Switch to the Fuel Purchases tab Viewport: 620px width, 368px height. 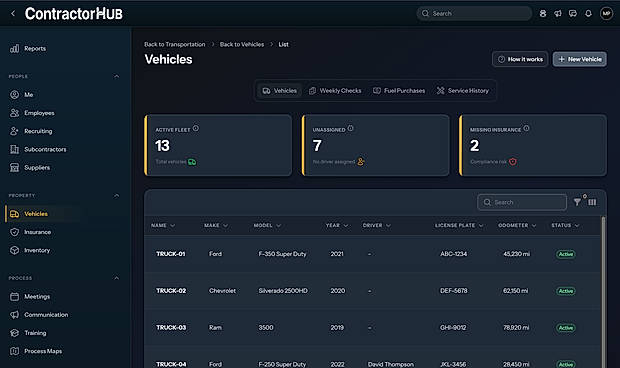[x=399, y=91]
